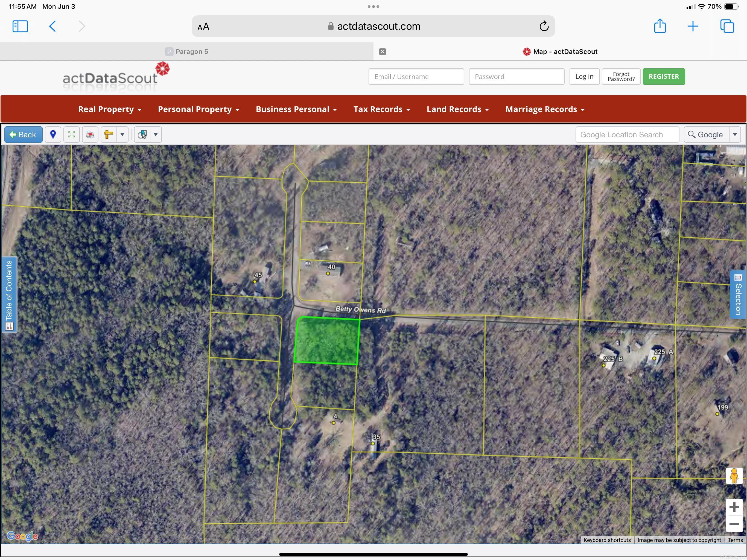
Task: Click the Back button on map toolbar
Action: coord(23,135)
